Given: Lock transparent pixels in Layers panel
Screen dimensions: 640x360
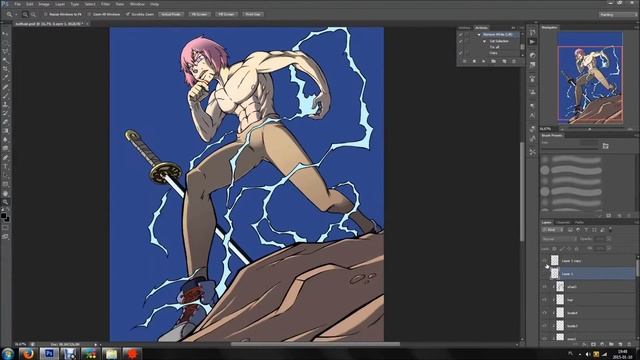Looking at the screenshot, I should 554,249.
